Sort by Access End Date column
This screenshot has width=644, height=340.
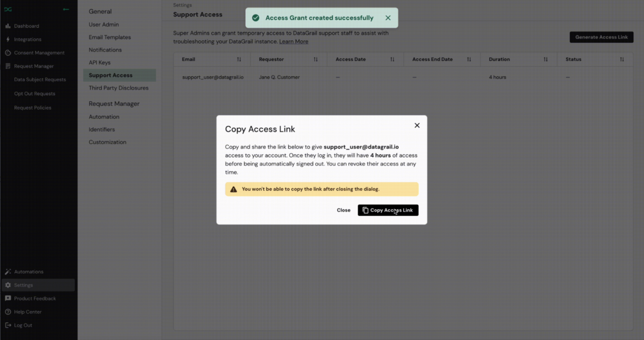(469, 59)
